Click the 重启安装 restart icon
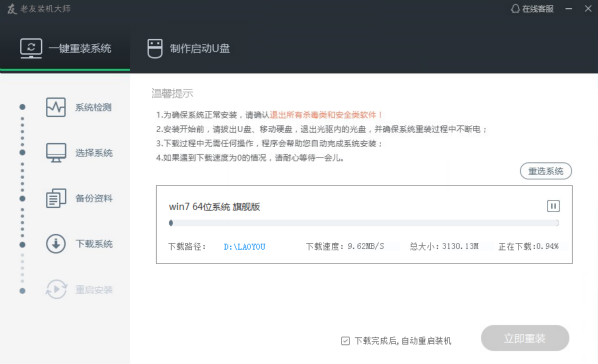This screenshot has width=598, height=364. click(56, 289)
